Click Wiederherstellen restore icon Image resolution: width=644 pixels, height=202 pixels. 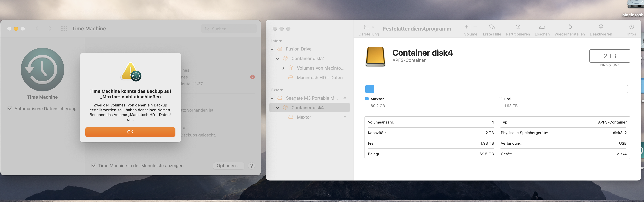coord(569,27)
